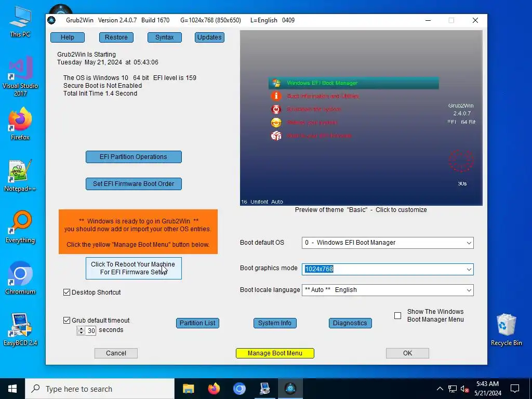
Task: Open the Partition List
Action: pos(197,323)
